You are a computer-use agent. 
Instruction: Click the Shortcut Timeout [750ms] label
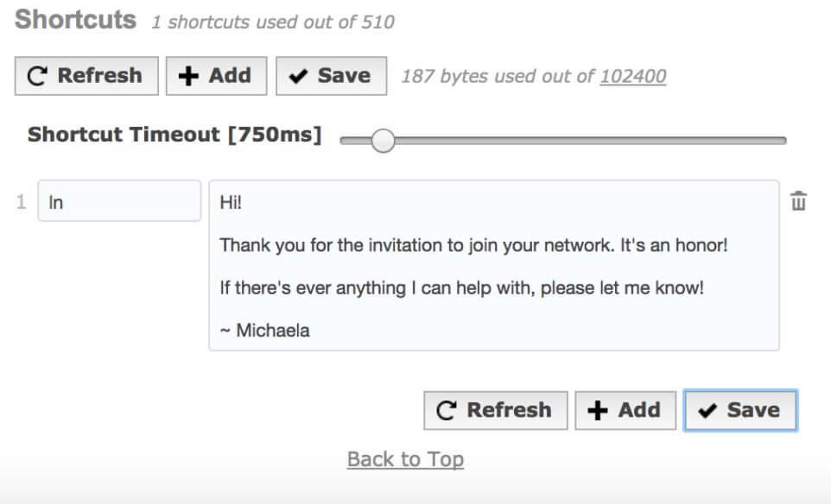174,135
